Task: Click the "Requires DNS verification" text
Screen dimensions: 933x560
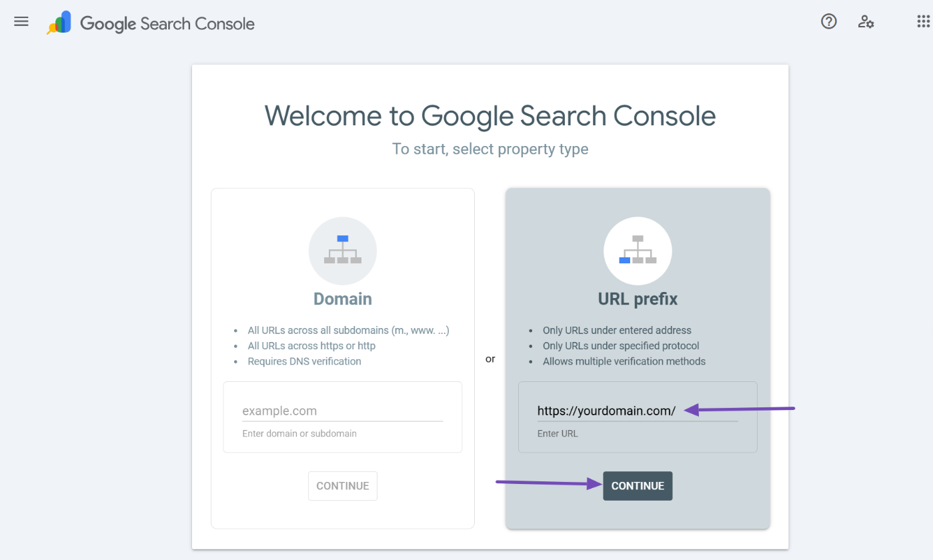Action: tap(304, 361)
